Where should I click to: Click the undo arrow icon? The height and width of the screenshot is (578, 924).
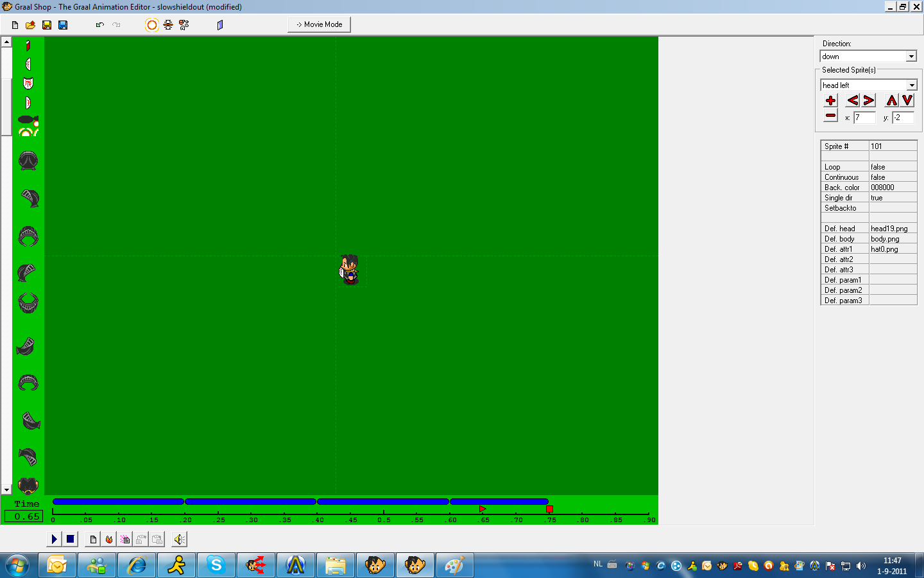point(99,25)
